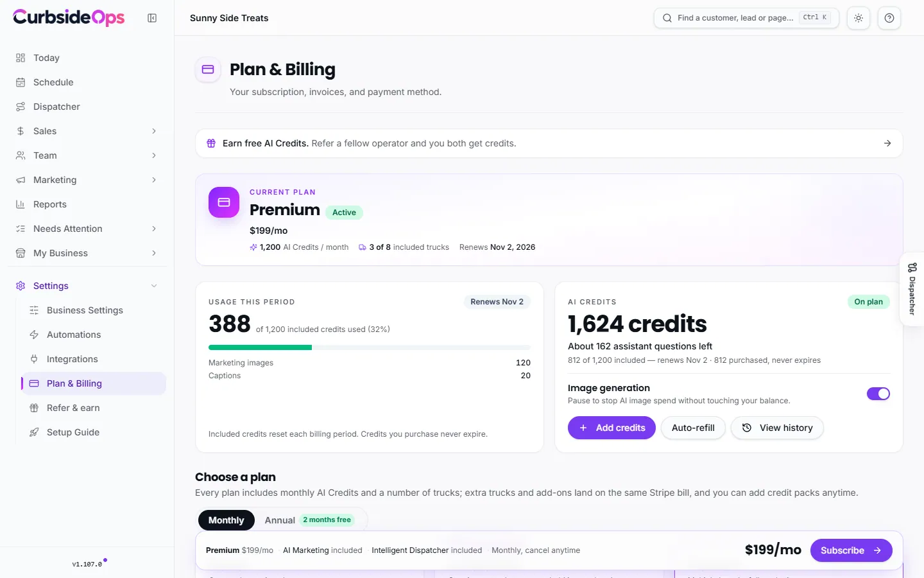Viewport: 924px width, 578px height.
Task: Expand the Marketing menu chevron
Action: pos(154,180)
